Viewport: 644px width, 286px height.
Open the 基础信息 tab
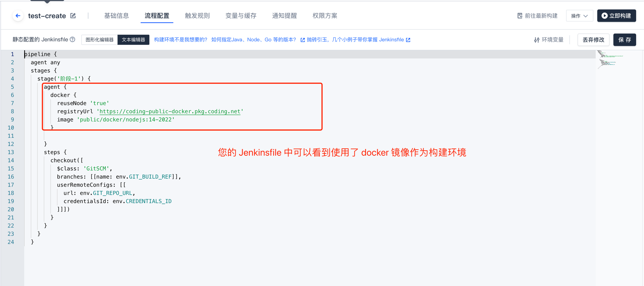(116, 16)
